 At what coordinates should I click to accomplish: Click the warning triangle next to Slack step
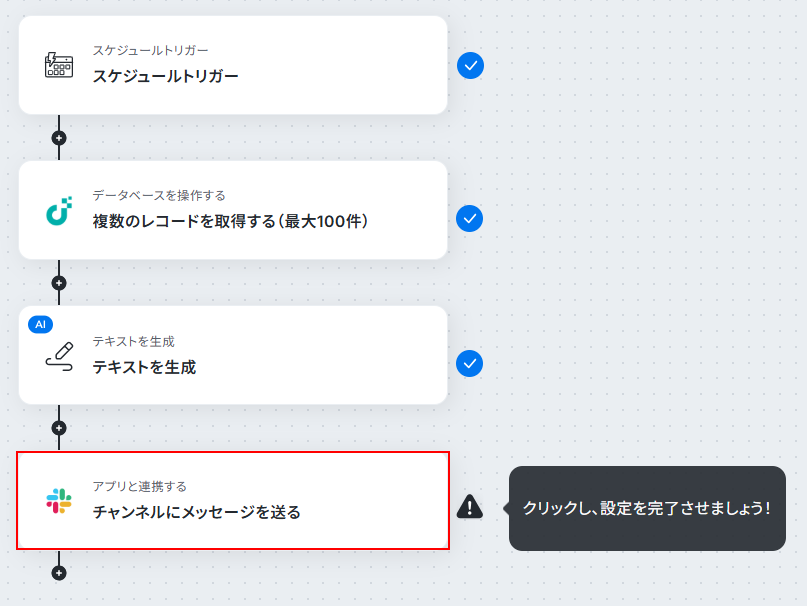(x=469, y=506)
